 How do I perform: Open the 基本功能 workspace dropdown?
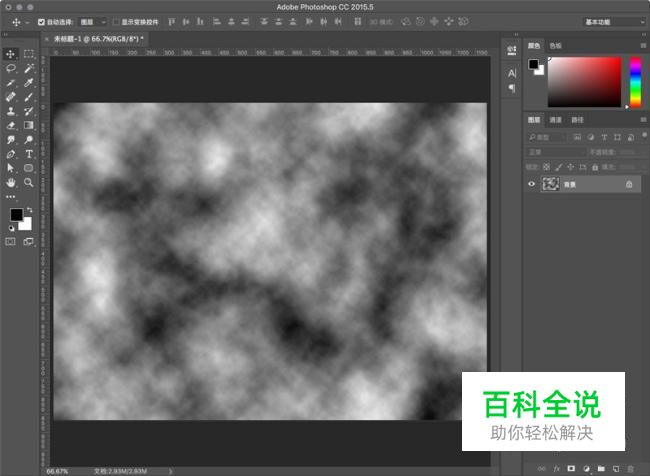614,22
